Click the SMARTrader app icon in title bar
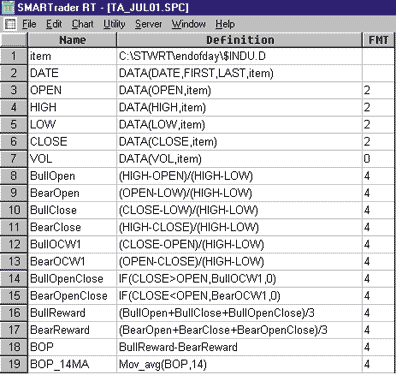Viewport: 396px width, 375px height. pos(8,7)
